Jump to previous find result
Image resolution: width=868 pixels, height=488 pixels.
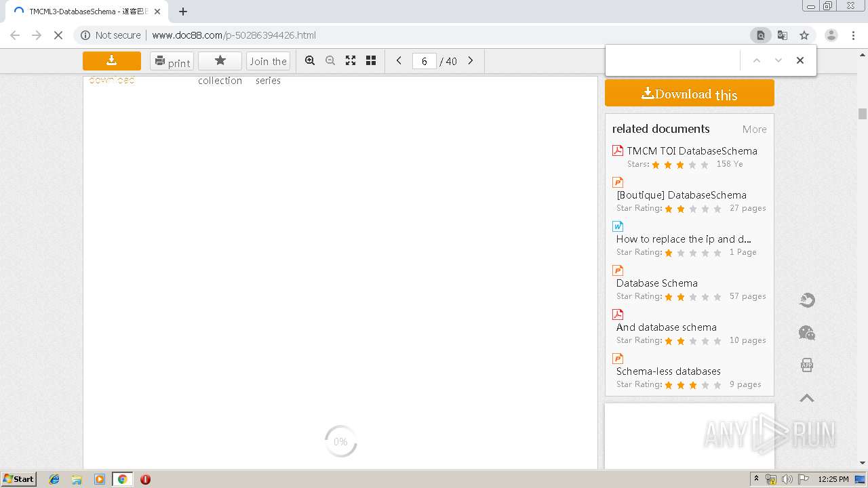757,60
